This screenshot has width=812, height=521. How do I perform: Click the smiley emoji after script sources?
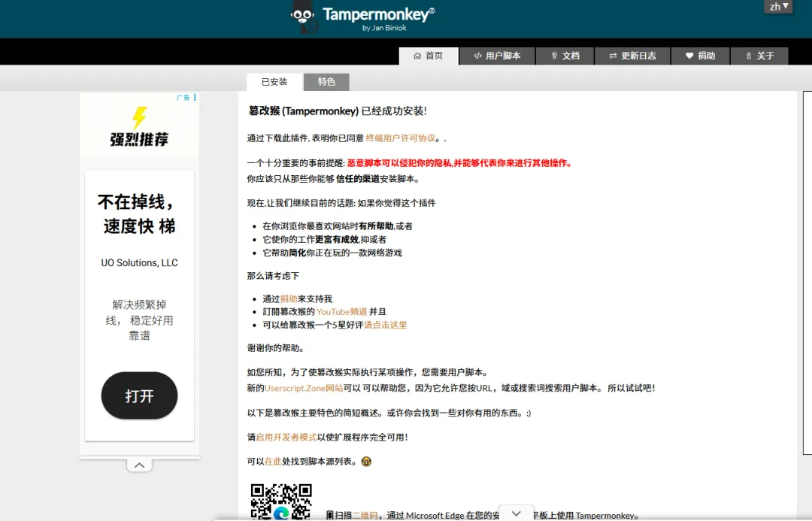click(x=366, y=462)
